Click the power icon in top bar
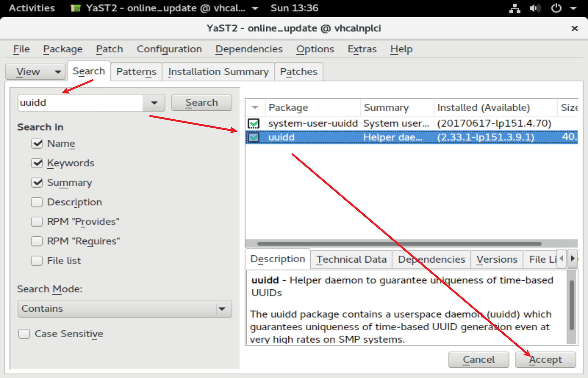 [x=556, y=8]
